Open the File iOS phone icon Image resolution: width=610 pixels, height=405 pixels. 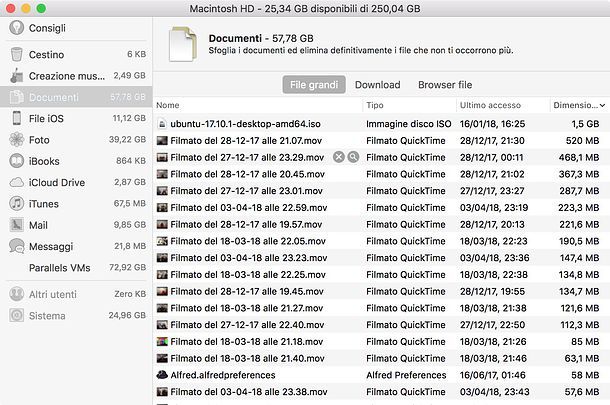coord(16,118)
